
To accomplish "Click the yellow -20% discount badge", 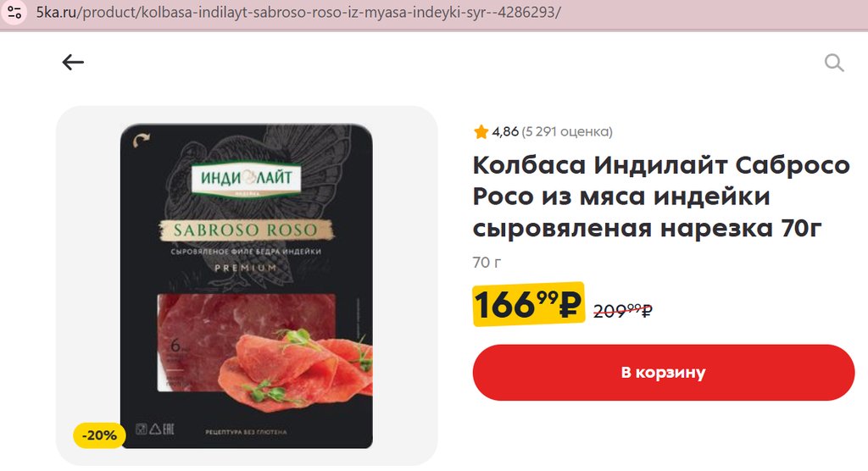I will pos(99,435).
